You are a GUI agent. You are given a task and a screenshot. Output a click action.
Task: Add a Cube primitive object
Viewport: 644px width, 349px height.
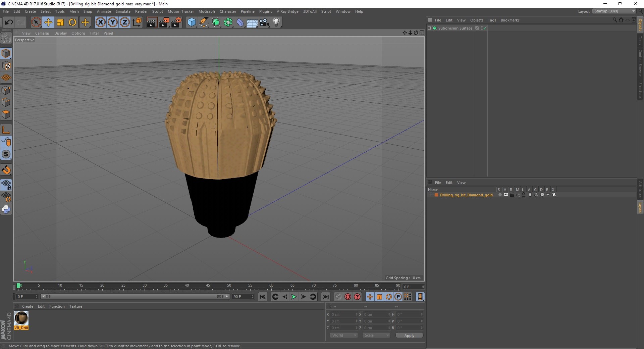click(x=192, y=22)
